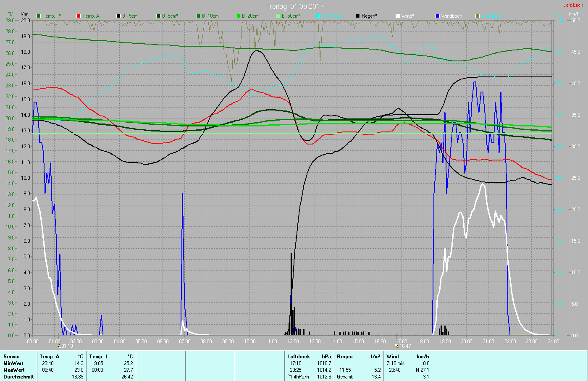Select the B -20cm legend label
The height and width of the screenshot is (381, 588).
pos(251,16)
